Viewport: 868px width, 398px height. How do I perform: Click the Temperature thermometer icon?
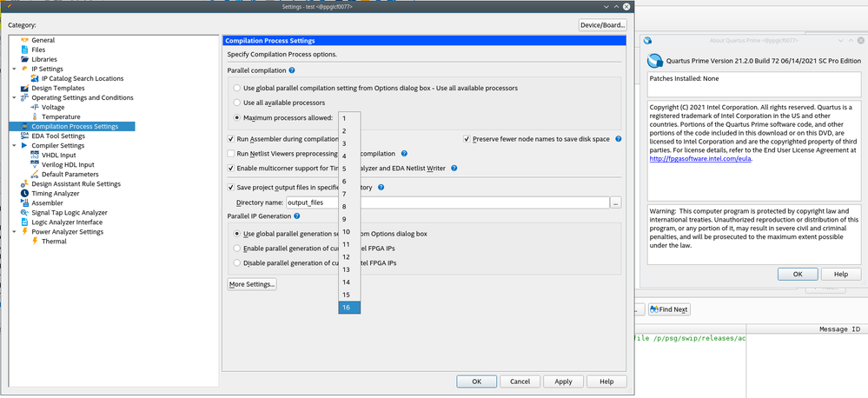(35, 116)
